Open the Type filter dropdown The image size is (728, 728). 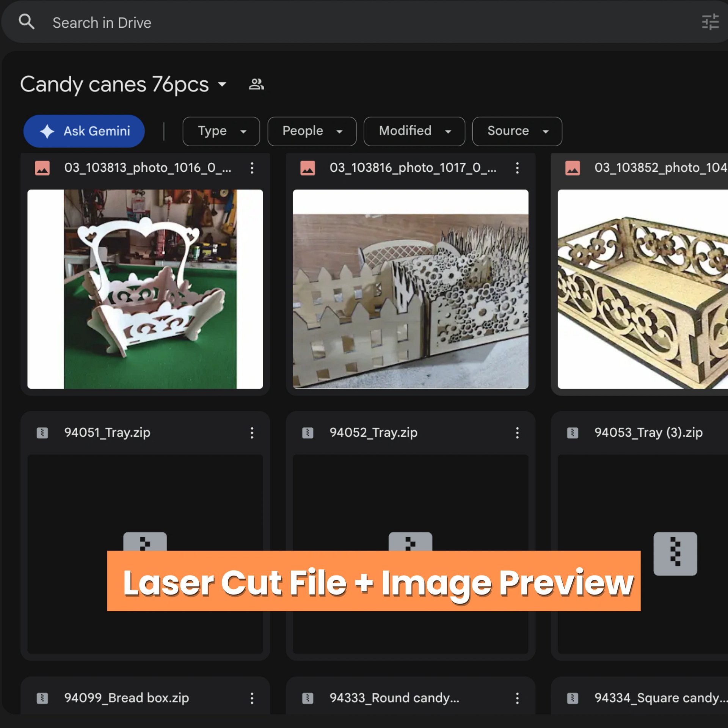(221, 131)
